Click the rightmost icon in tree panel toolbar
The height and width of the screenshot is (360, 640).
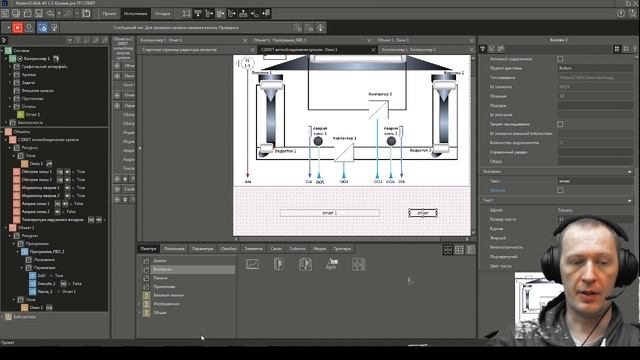click(104, 40)
